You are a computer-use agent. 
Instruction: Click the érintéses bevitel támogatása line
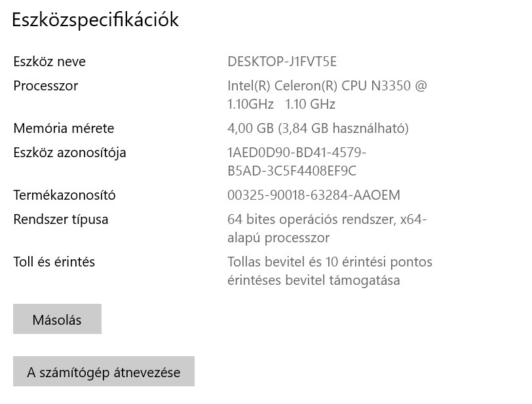point(313,280)
